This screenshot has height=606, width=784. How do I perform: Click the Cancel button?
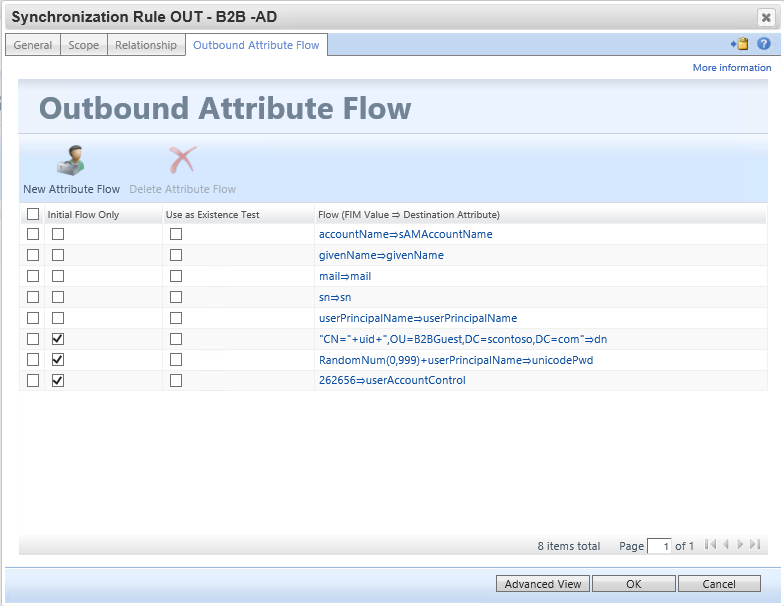point(718,584)
